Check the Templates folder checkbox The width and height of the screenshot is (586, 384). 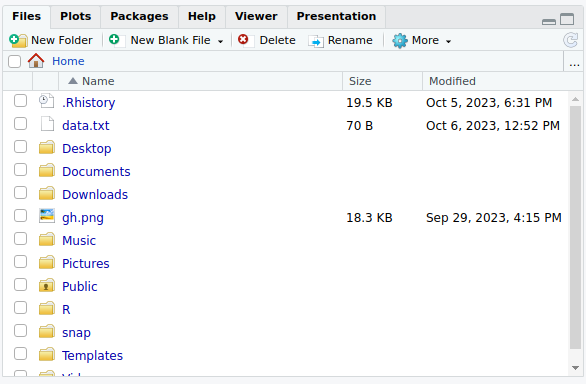[x=20, y=354]
